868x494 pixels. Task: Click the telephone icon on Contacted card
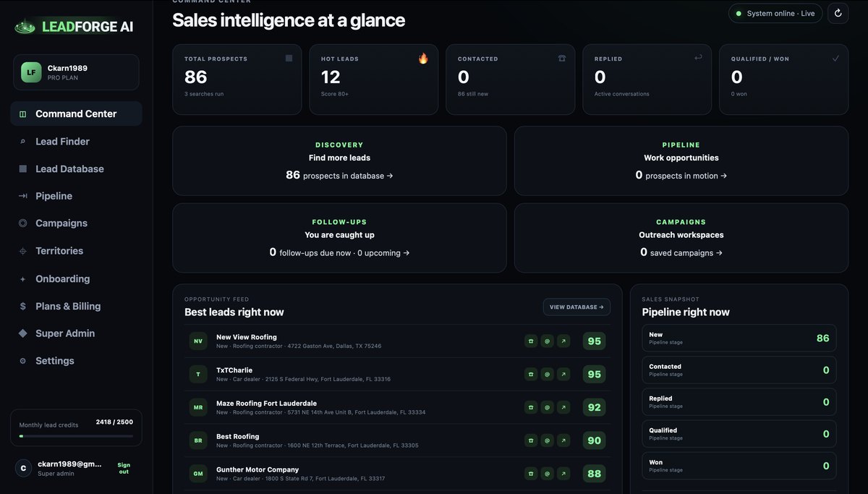tap(561, 58)
